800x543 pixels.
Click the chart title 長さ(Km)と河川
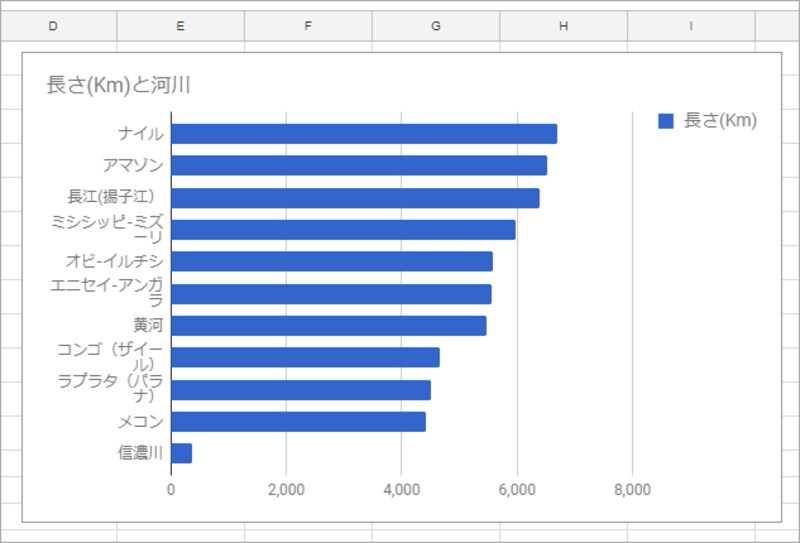point(118,85)
